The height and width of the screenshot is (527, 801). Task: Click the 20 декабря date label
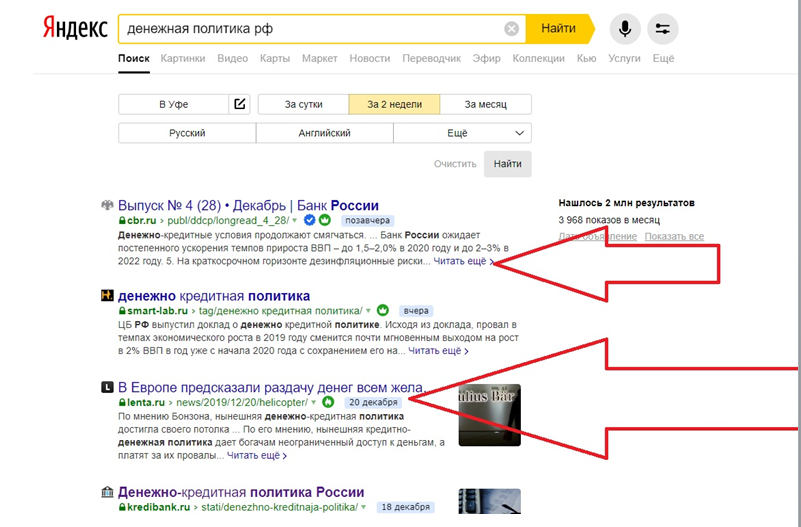pos(373,402)
